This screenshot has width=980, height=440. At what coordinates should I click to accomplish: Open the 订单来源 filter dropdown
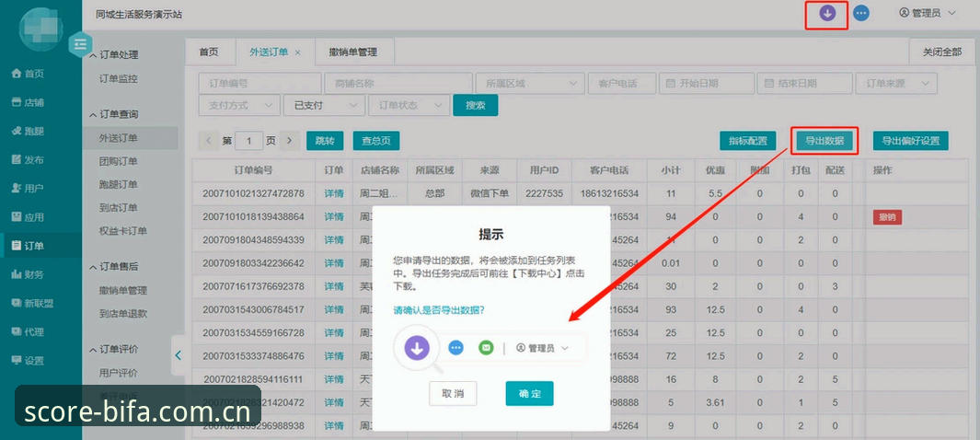896,83
